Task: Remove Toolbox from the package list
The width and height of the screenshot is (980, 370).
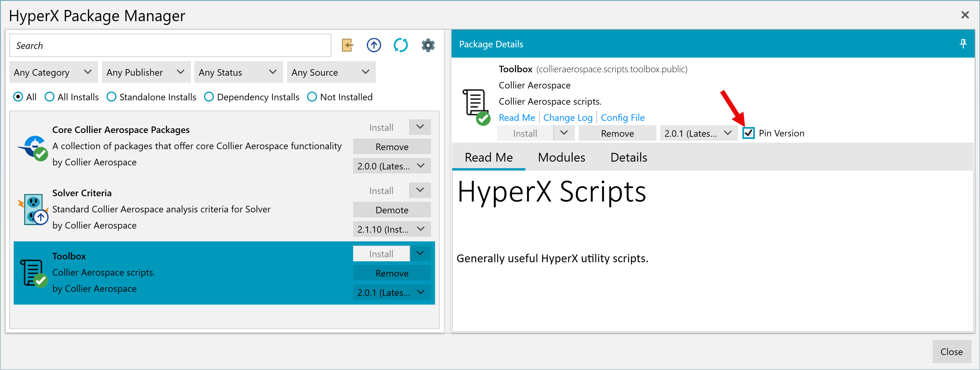Action: click(x=392, y=273)
